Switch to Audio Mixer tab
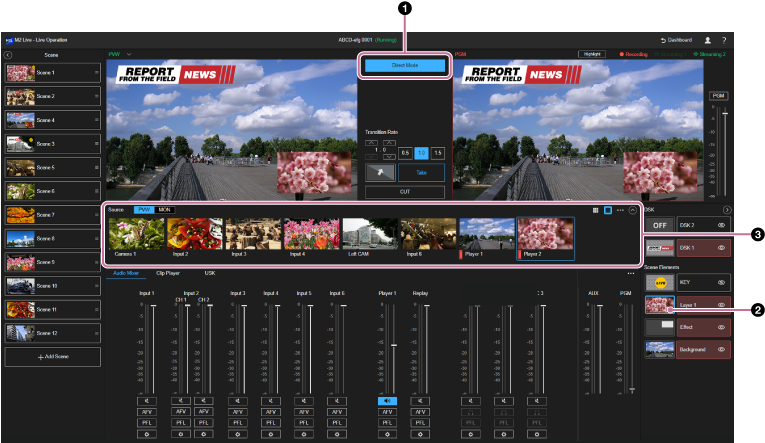Viewport: 765px width, 443px height. click(126, 273)
